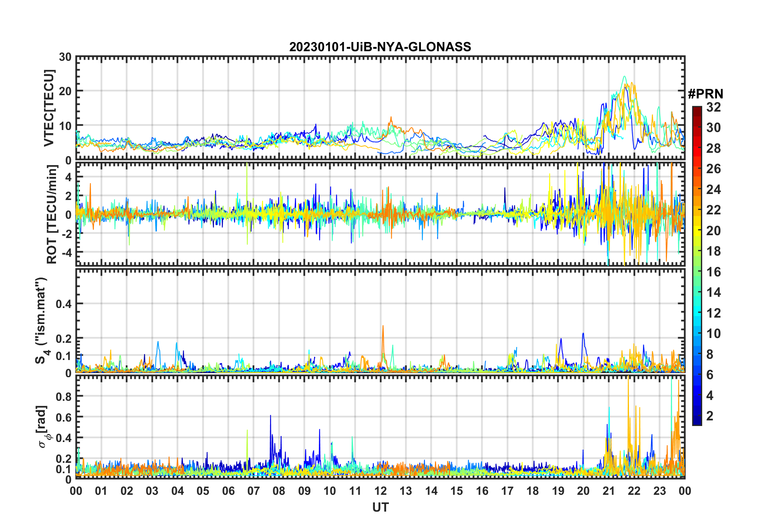Click colorbar tick label 6
The image size is (761, 532).
tap(710, 375)
